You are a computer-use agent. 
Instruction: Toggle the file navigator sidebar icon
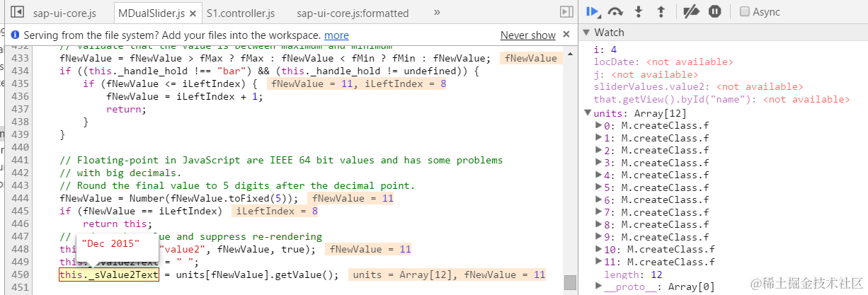pos(18,12)
